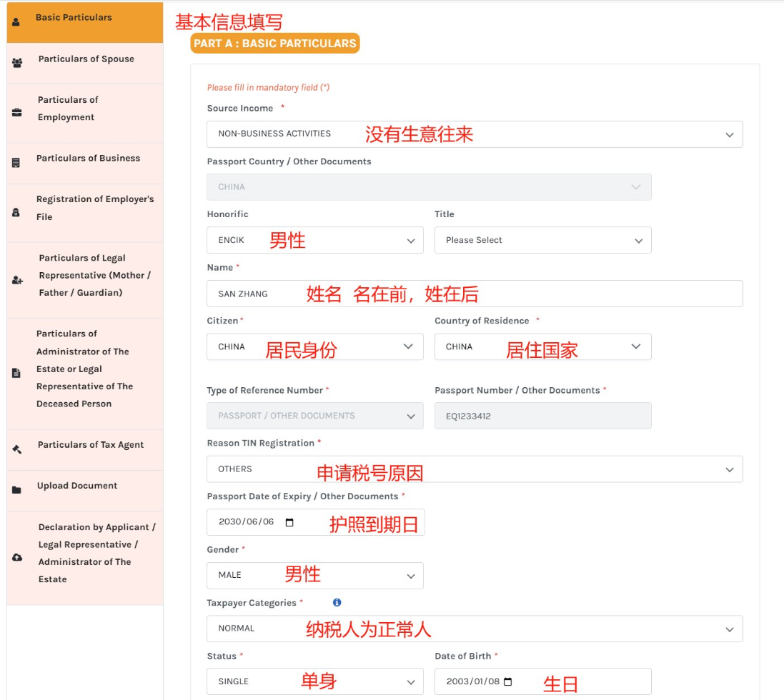Expand the Honorific dropdown showing ENCIK
Viewport: 784px width, 700px height.
coord(315,240)
